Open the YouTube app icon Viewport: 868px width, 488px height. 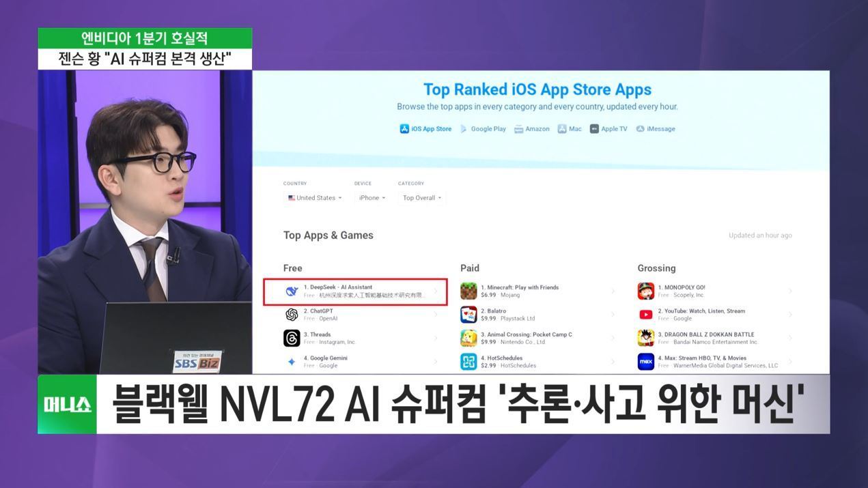(x=645, y=315)
